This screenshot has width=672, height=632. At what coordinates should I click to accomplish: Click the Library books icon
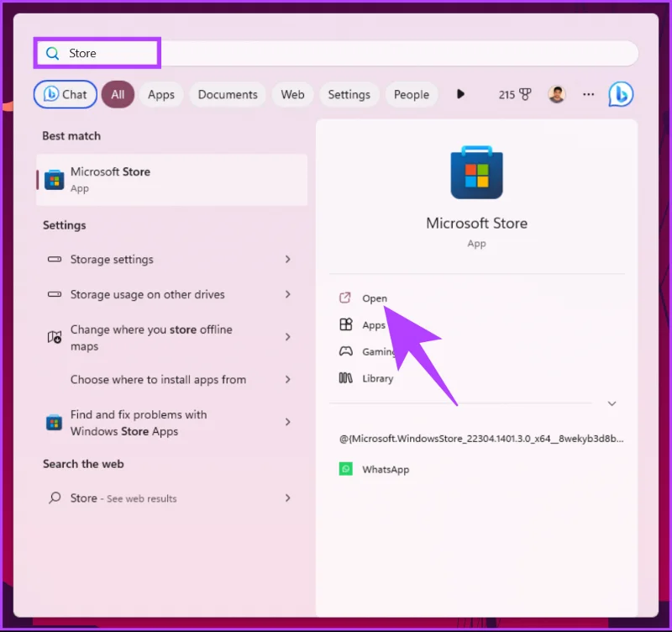tap(346, 377)
